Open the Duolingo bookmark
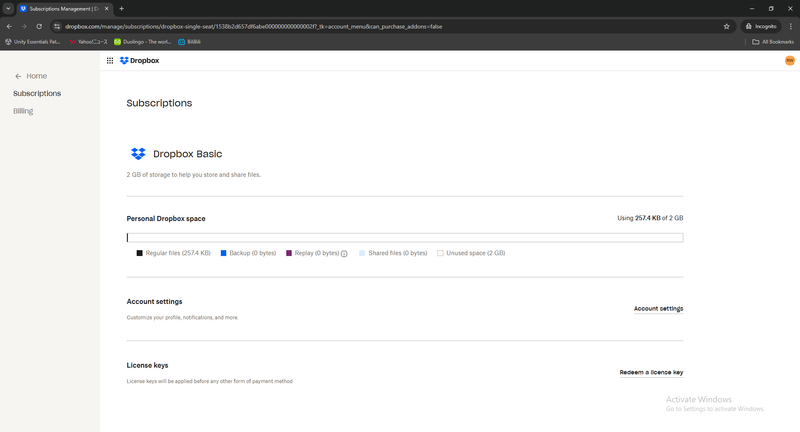Viewport: 800px width, 432px height. coord(143,42)
